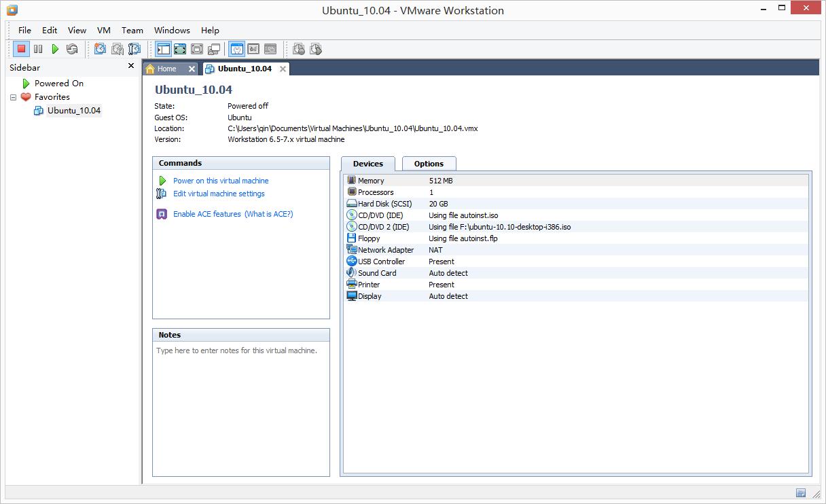This screenshot has width=826, height=504.
Task: Select Ubuntu_10.04 in the sidebar tree
Action: pos(73,110)
